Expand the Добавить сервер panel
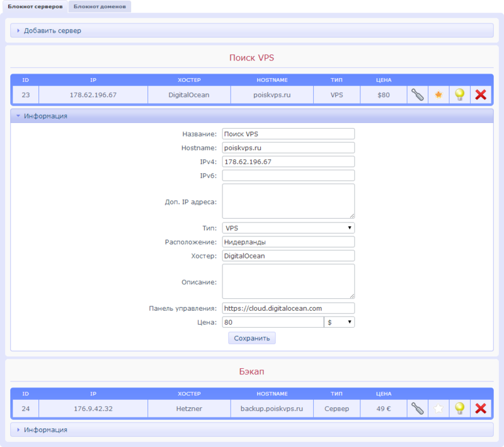The height and width of the screenshot is (447, 504). pyautogui.click(x=252, y=30)
